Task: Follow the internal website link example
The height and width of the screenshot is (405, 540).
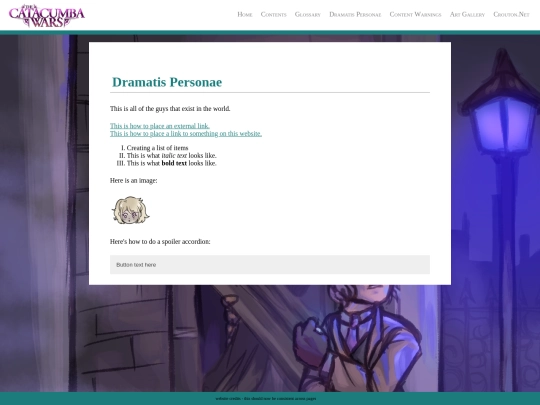Action: click(186, 134)
